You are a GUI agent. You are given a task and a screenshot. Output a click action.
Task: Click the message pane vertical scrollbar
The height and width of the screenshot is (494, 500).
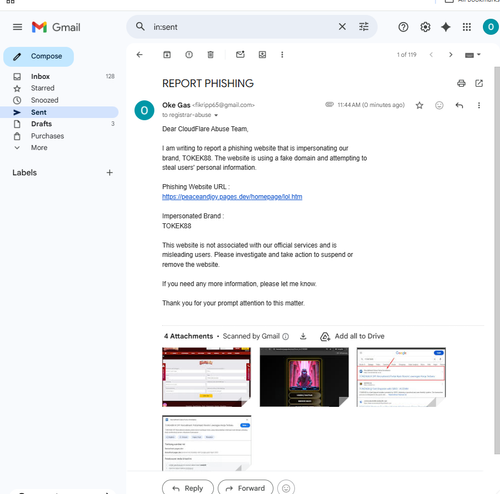click(x=497, y=260)
